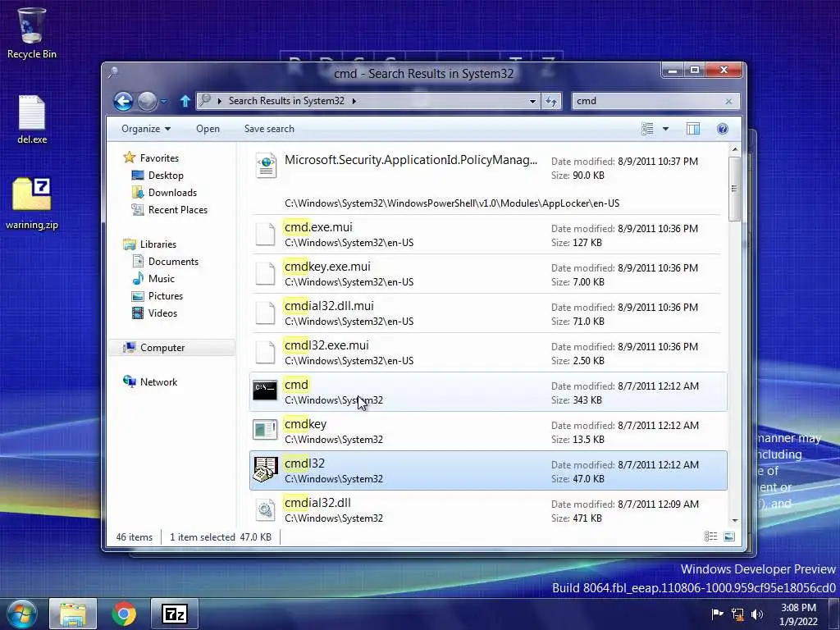Click the cmdial32.dll gear file icon

coord(265,509)
